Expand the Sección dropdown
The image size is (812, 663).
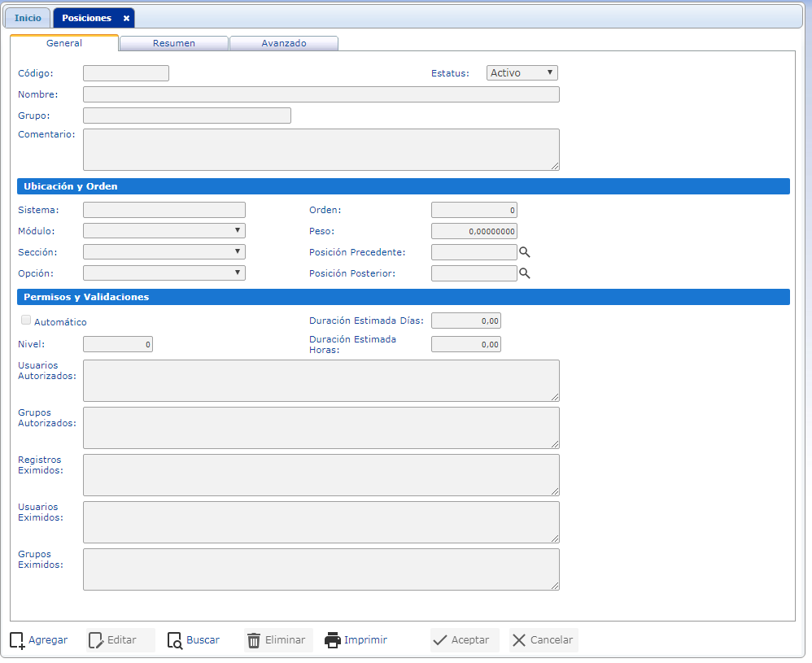coord(164,252)
